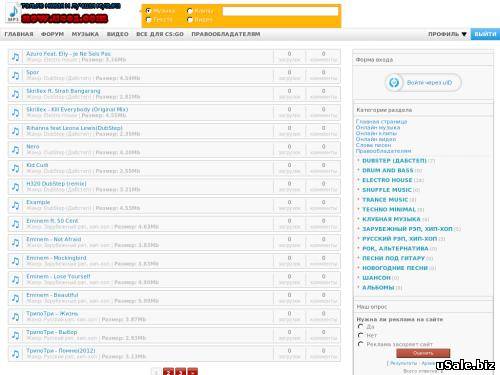Click note icon beside Eminem - Not Afraid
This screenshot has height=375, width=500.
(x=15, y=242)
